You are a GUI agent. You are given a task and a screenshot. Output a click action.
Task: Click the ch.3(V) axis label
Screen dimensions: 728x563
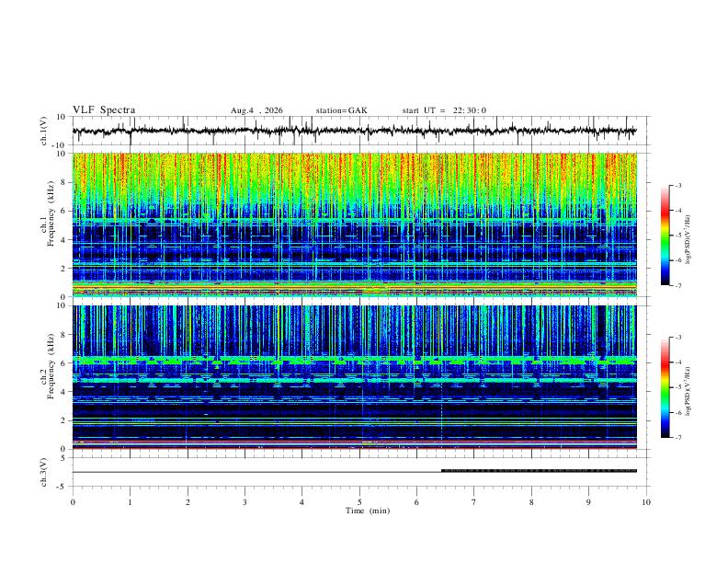43,473
